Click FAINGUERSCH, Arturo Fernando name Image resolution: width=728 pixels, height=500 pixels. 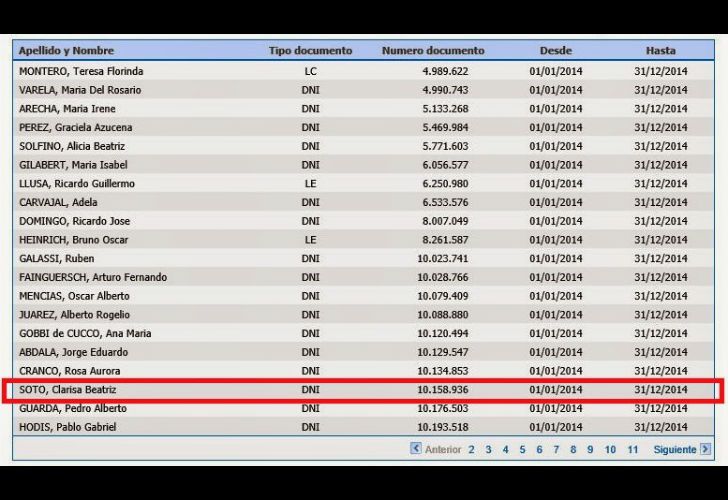[x=93, y=277]
